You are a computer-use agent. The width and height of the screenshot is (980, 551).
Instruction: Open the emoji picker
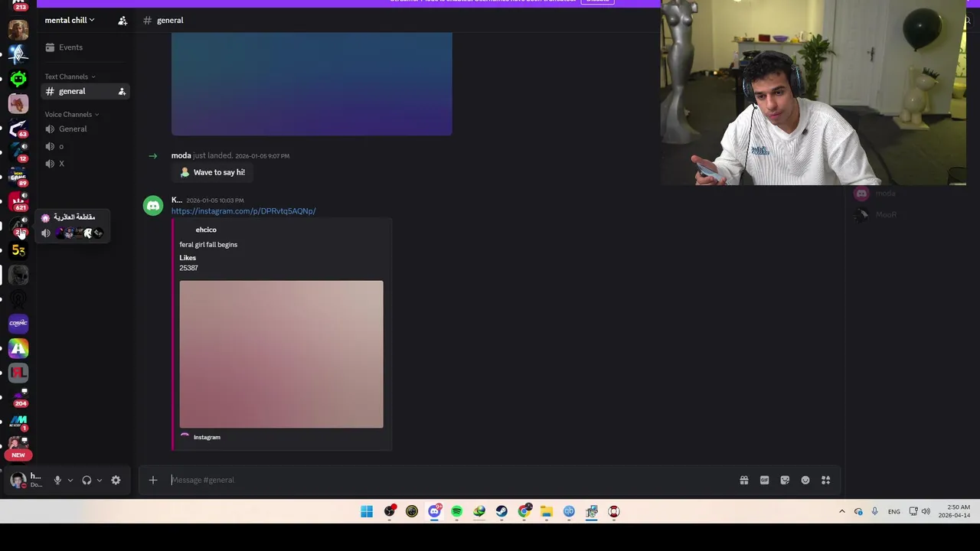805,480
